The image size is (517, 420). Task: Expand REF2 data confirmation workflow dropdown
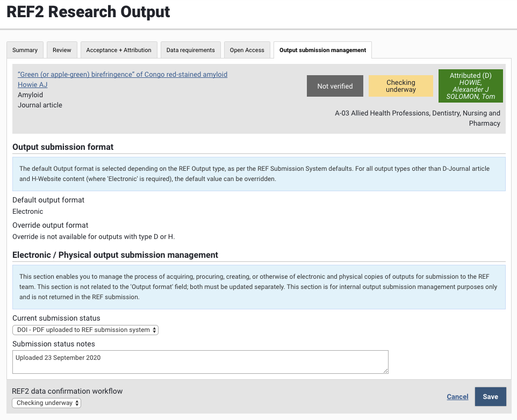tap(47, 403)
